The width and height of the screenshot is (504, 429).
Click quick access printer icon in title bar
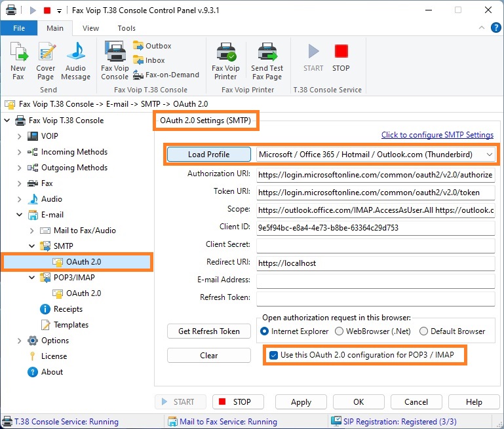point(11,10)
